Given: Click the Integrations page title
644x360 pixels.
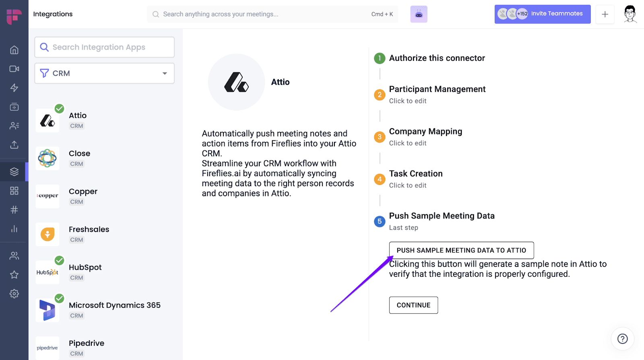Looking at the screenshot, I should coord(53,14).
